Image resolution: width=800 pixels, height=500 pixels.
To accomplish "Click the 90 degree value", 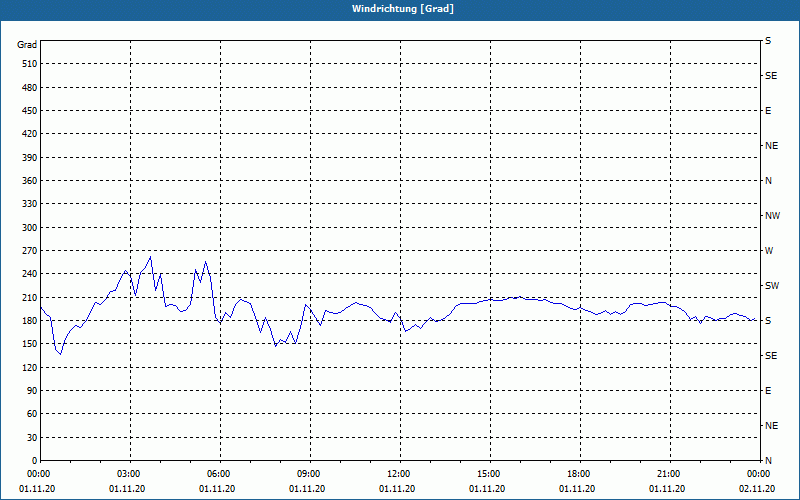I will click(32, 391).
